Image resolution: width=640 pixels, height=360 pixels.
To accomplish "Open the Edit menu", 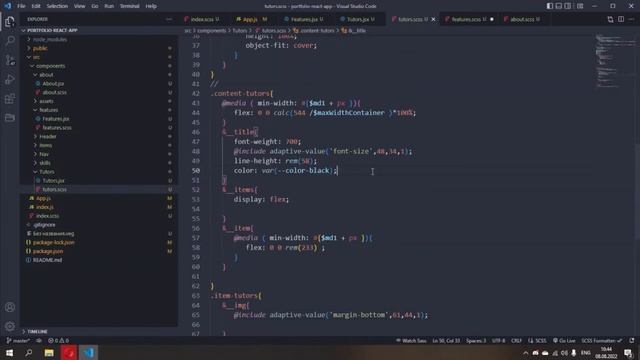I will coord(36,6).
